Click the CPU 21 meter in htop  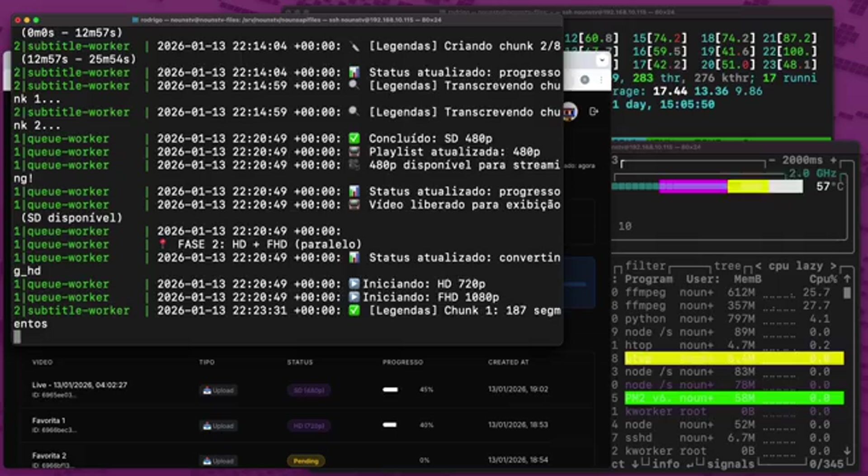tap(790, 38)
